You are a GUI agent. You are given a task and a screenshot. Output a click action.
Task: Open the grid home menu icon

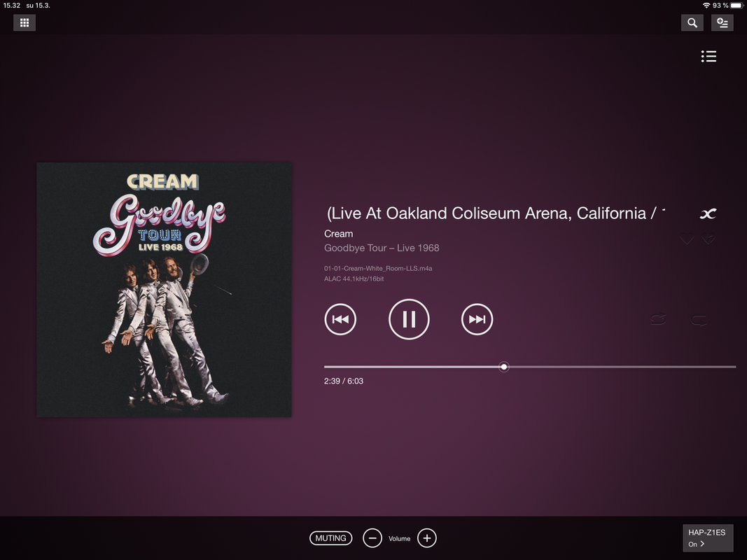click(x=25, y=22)
